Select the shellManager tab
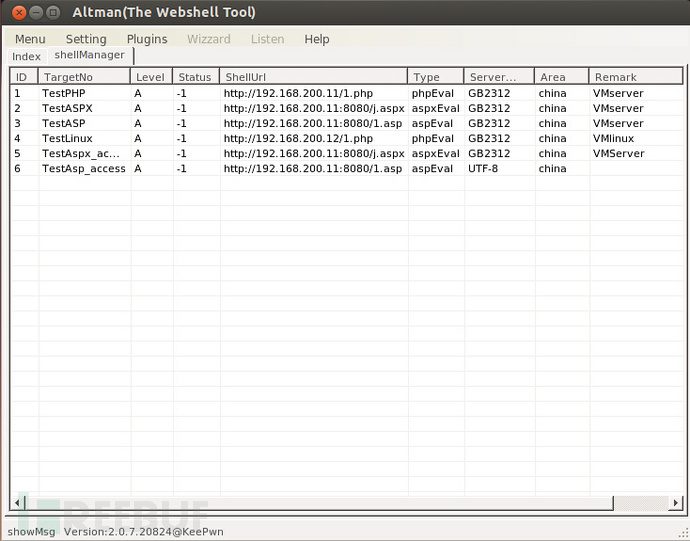This screenshot has height=541, width=690. tap(89, 55)
